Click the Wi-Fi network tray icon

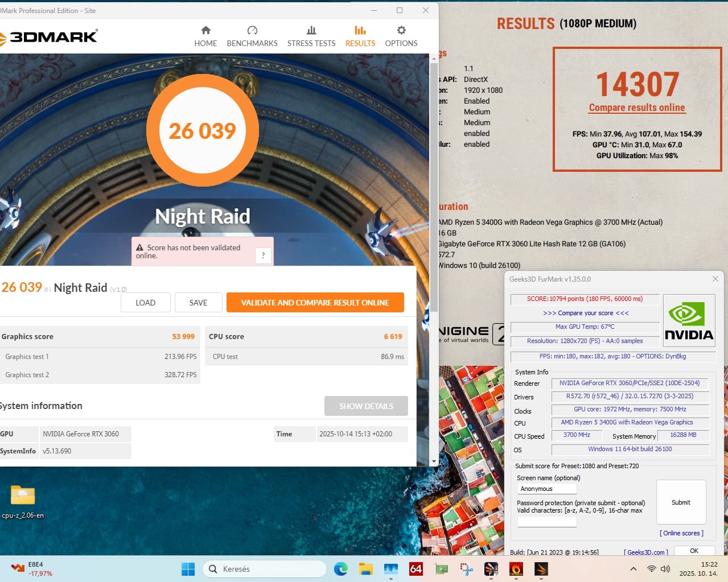point(652,569)
